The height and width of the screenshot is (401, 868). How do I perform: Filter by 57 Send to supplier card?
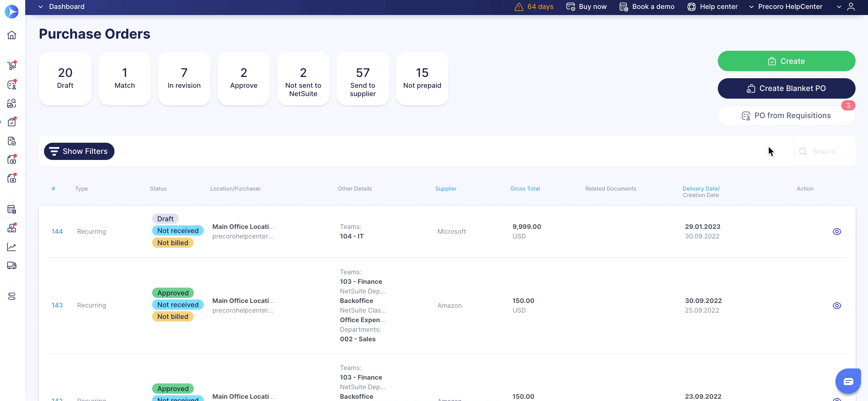[363, 78]
